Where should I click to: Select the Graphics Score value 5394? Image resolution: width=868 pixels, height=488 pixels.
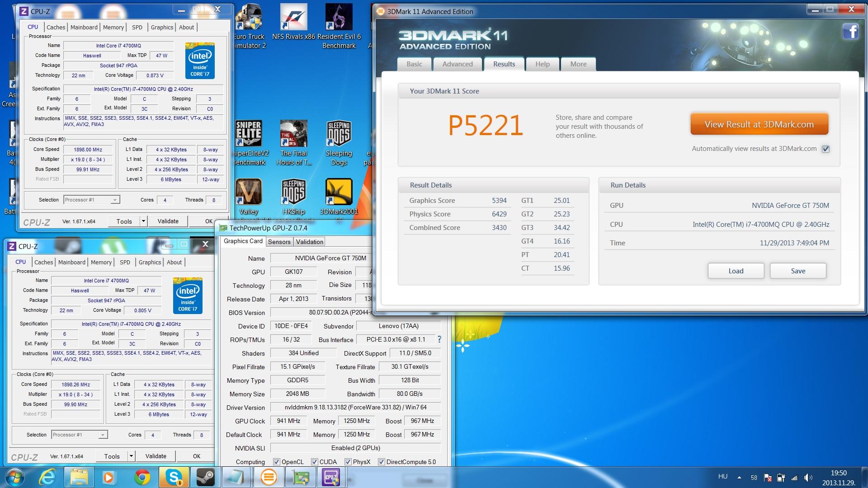pos(499,200)
